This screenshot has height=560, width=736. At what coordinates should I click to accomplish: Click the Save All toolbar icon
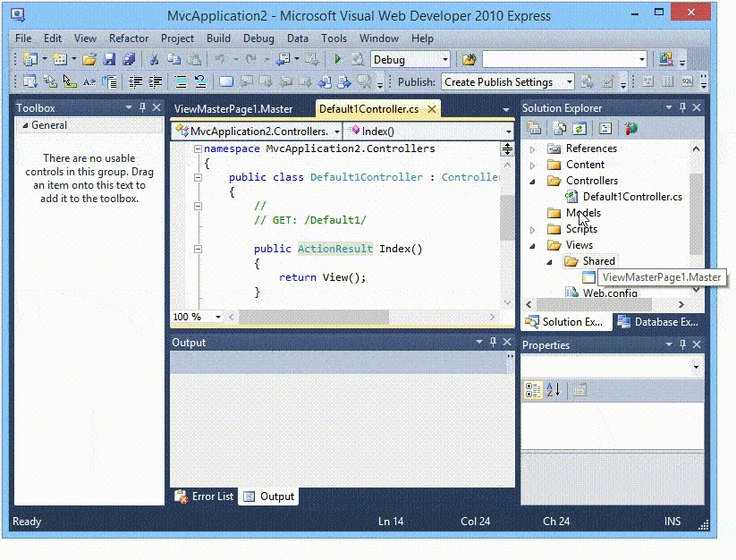tap(129, 60)
